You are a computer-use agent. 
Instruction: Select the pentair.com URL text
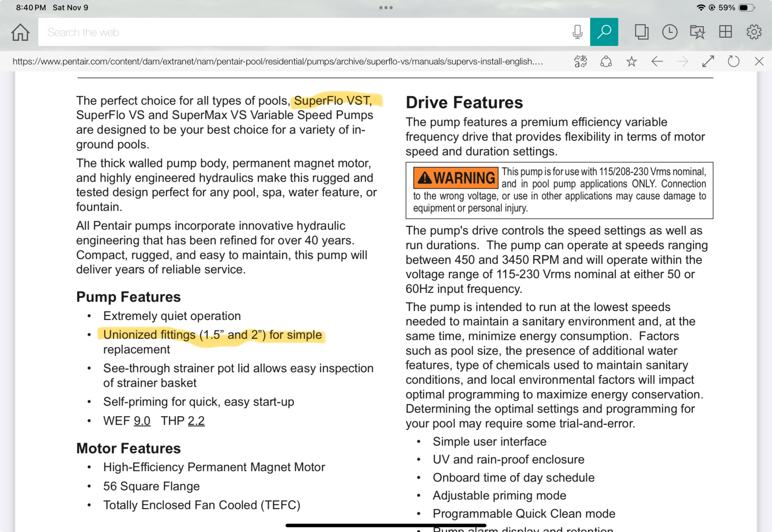(x=278, y=61)
